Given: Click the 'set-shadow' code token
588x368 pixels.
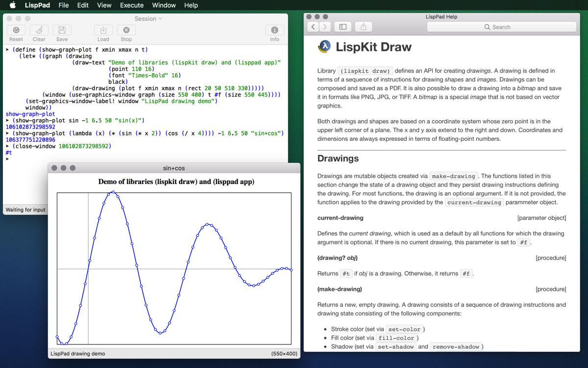Looking at the screenshot, I should pos(396,347).
